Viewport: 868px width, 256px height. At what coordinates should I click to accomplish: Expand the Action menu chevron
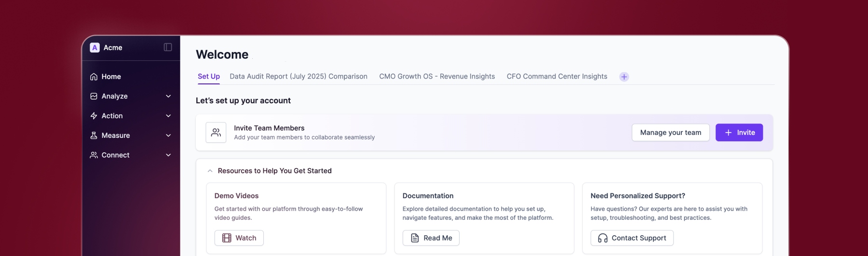click(x=168, y=116)
